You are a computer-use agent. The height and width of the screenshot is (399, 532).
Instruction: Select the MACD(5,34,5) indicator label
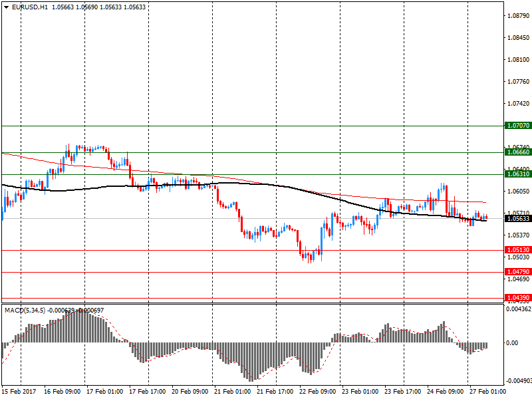25,310
